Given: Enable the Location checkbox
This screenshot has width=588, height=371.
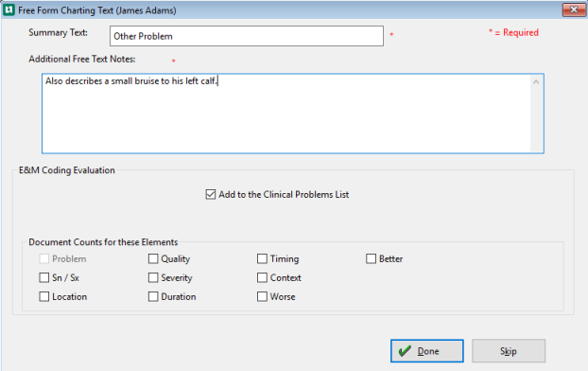Looking at the screenshot, I should [43, 296].
